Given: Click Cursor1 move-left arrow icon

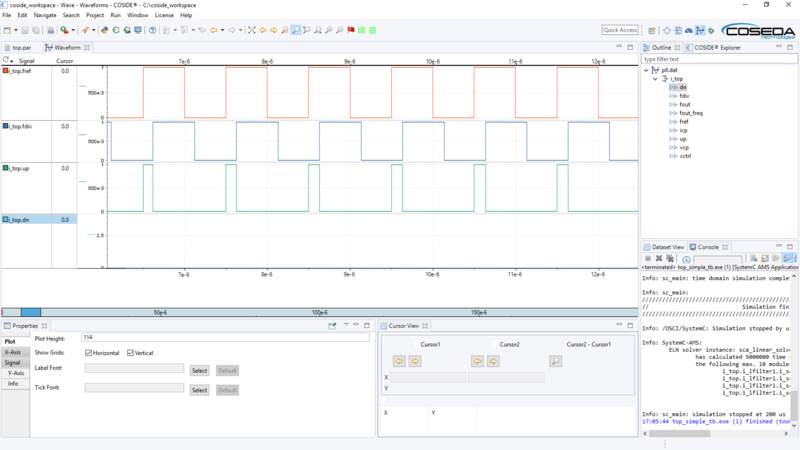Looking at the screenshot, I should coord(399,361).
